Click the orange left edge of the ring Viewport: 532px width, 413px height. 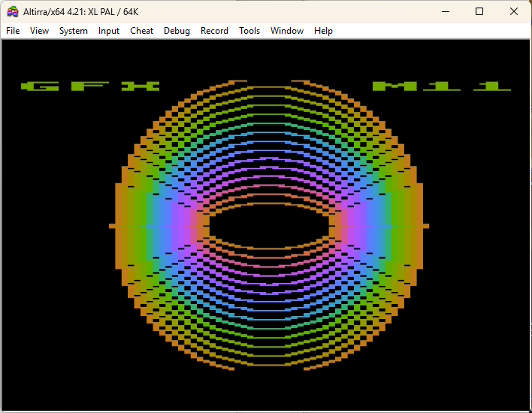coord(119,226)
